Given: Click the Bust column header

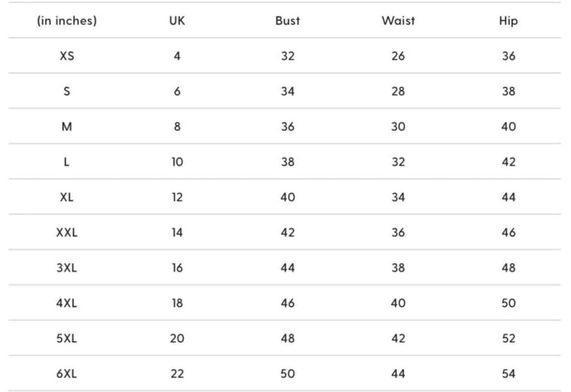Looking at the screenshot, I should coord(287,21).
